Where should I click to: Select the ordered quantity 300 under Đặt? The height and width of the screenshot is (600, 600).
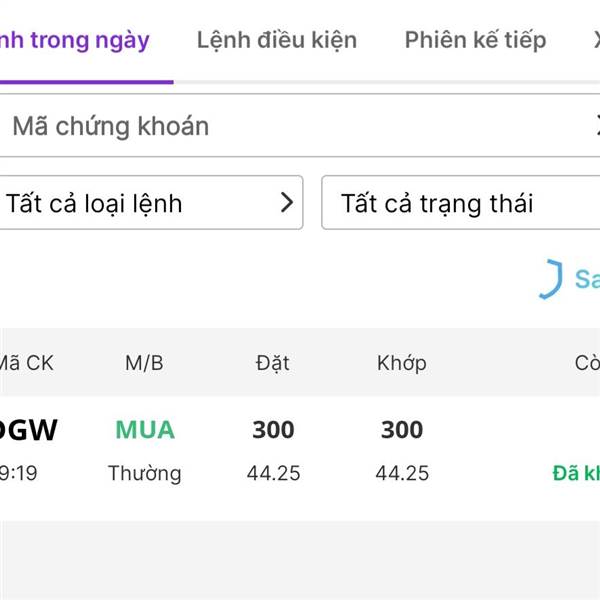pos(273,430)
